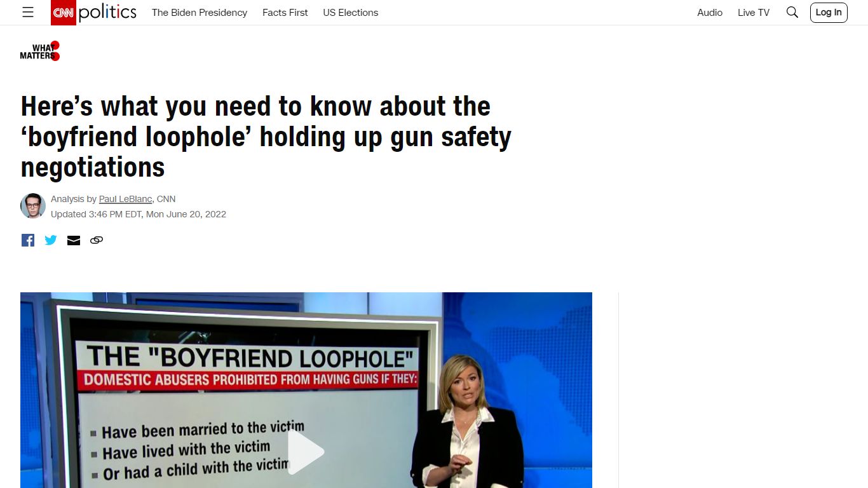Click the article headline text
The width and height of the screenshot is (868, 488).
[x=266, y=137]
